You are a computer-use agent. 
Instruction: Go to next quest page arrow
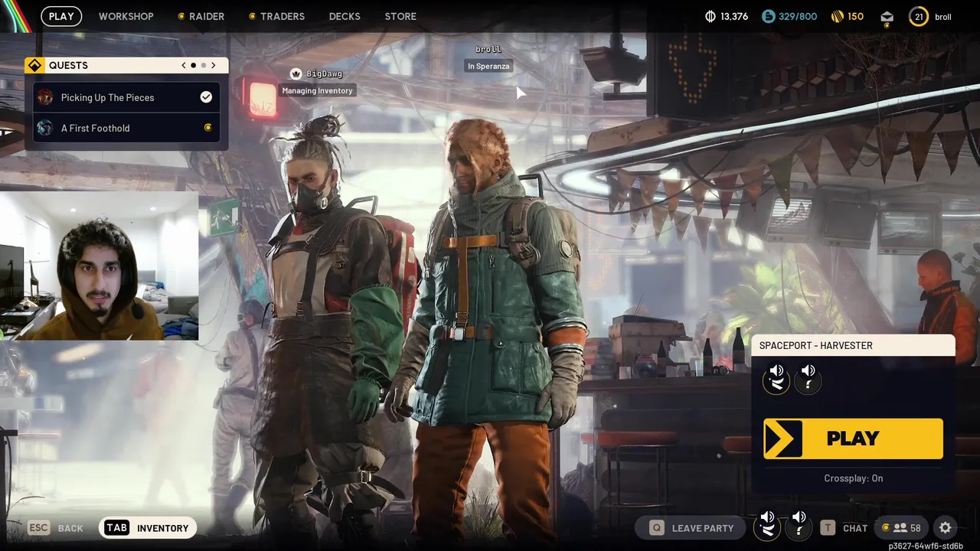click(x=214, y=65)
